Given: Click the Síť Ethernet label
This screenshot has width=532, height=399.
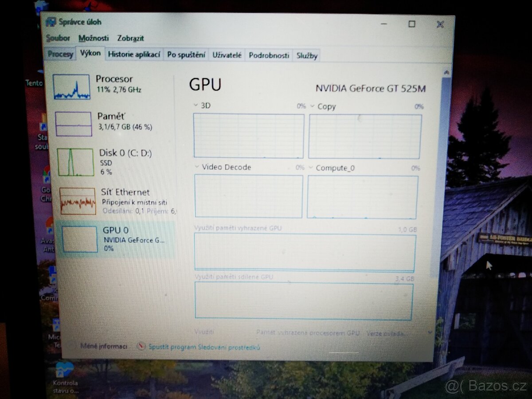Looking at the screenshot, I should pyautogui.click(x=125, y=192).
